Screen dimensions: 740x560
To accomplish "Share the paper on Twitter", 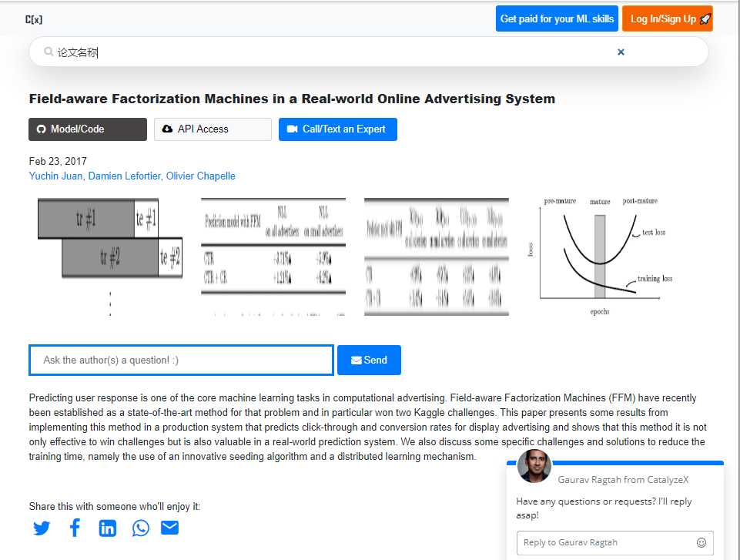I will coord(42,528).
